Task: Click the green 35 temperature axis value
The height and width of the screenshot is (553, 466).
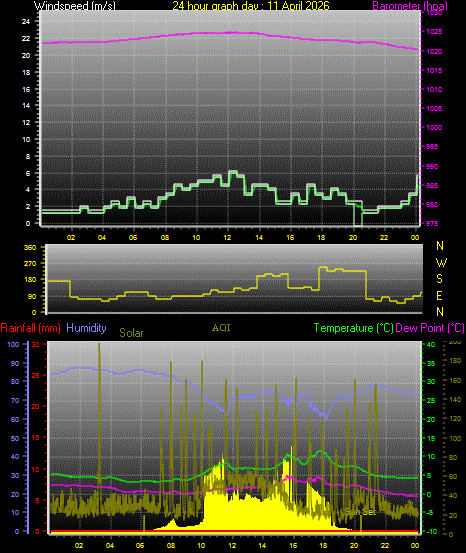Action: pyautogui.click(x=431, y=364)
